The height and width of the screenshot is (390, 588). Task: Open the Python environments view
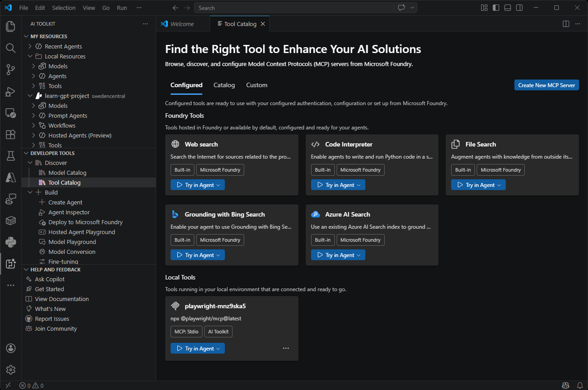coord(10,242)
